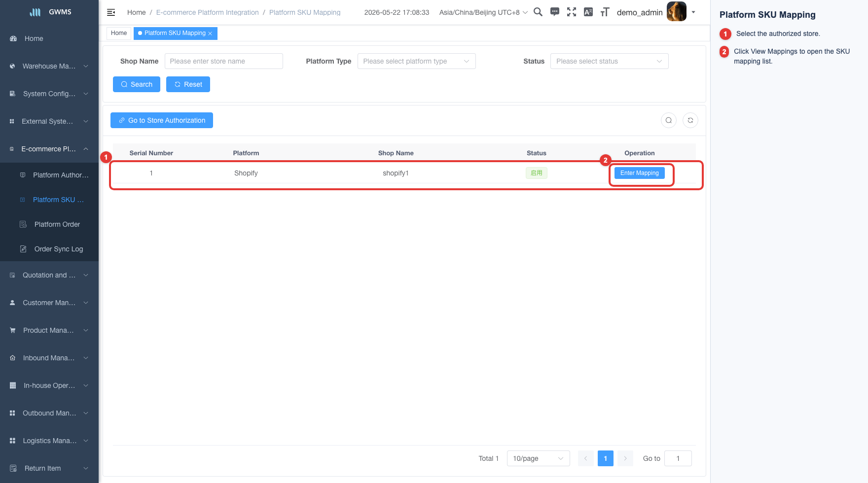
Task: Click the Platform column header
Action: [246, 153]
